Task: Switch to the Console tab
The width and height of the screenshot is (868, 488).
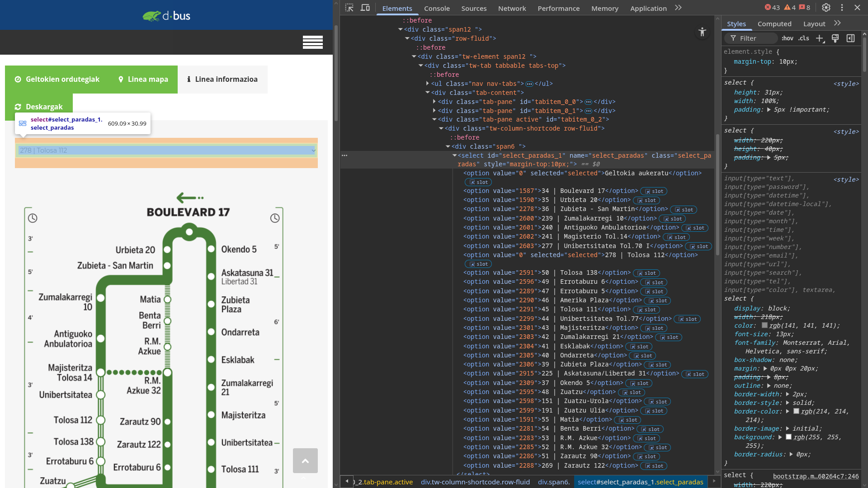Action: 436,8
